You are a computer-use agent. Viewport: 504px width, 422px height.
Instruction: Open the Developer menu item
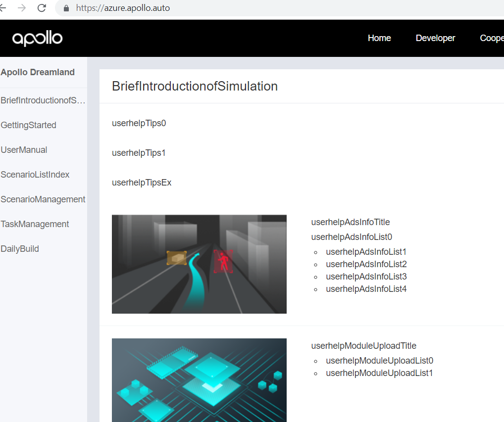point(435,38)
